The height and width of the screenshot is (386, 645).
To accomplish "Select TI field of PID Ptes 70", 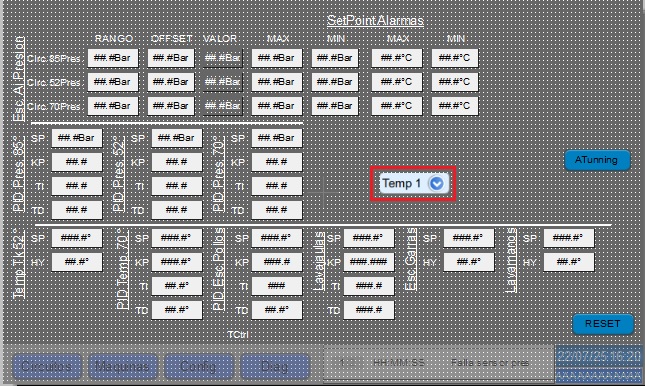I will pos(276,186).
